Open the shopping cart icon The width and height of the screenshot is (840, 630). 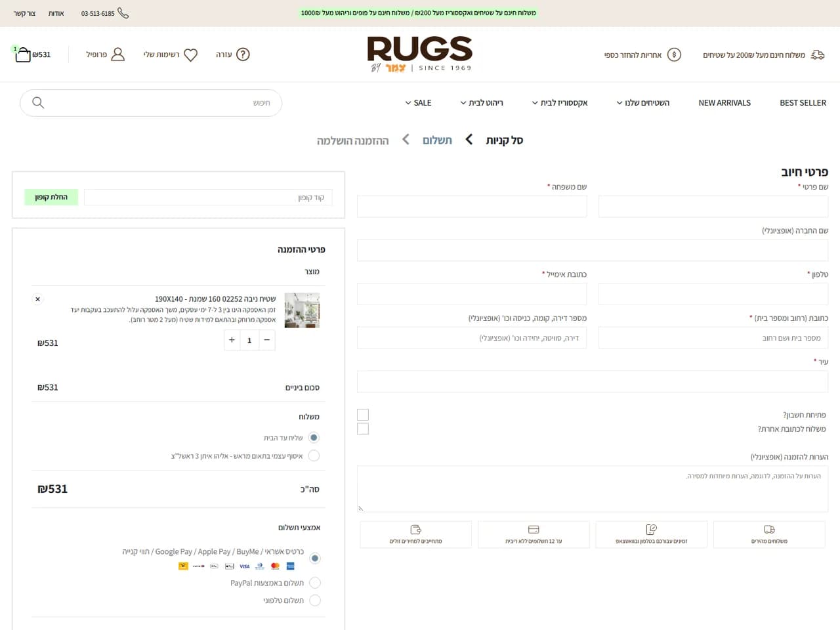pyautogui.click(x=22, y=54)
